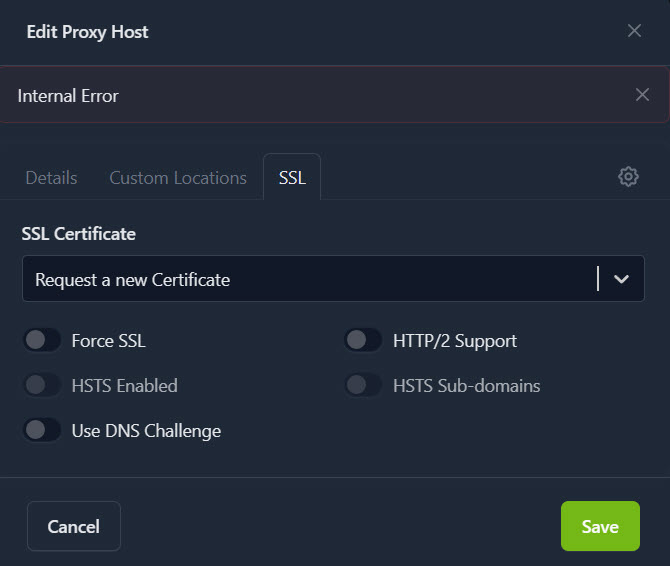The height and width of the screenshot is (566, 670).
Task: Dismiss the Internal Error alert
Action: click(x=642, y=95)
